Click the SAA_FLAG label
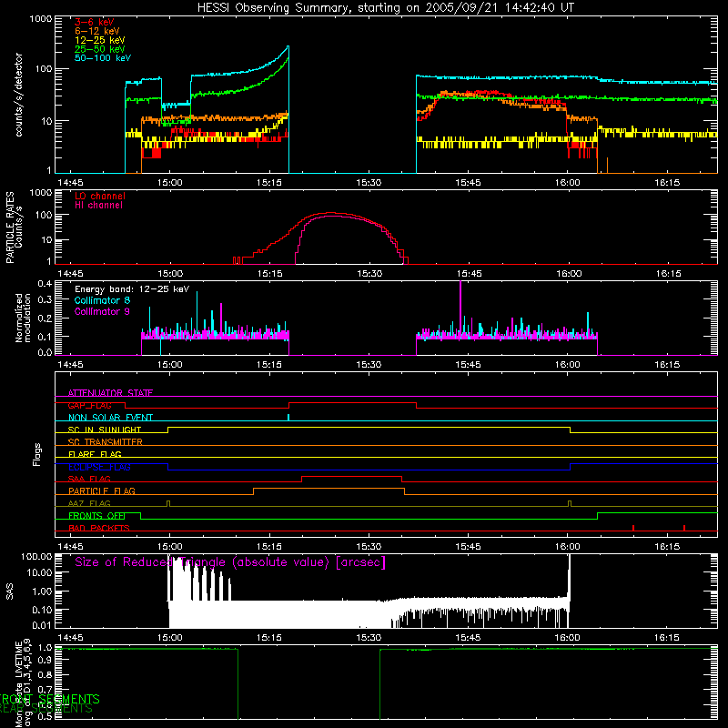Viewport: 728px width, 728px height. (x=89, y=479)
